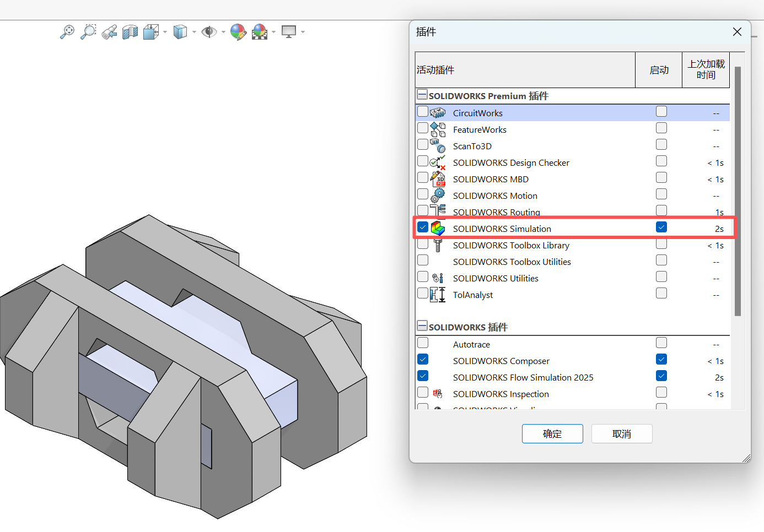Click the Toolbox Library bolt icon
Screen dimensions: 764x532
pyautogui.click(x=438, y=245)
